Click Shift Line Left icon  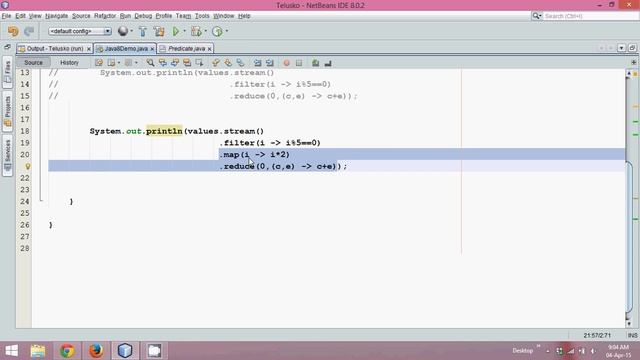[258, 63]
